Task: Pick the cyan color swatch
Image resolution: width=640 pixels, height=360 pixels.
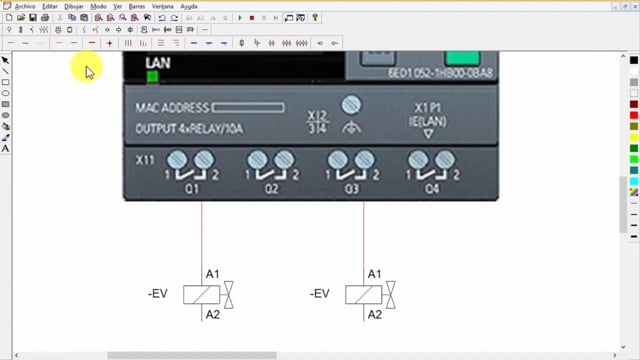Action: click(634, 182)
